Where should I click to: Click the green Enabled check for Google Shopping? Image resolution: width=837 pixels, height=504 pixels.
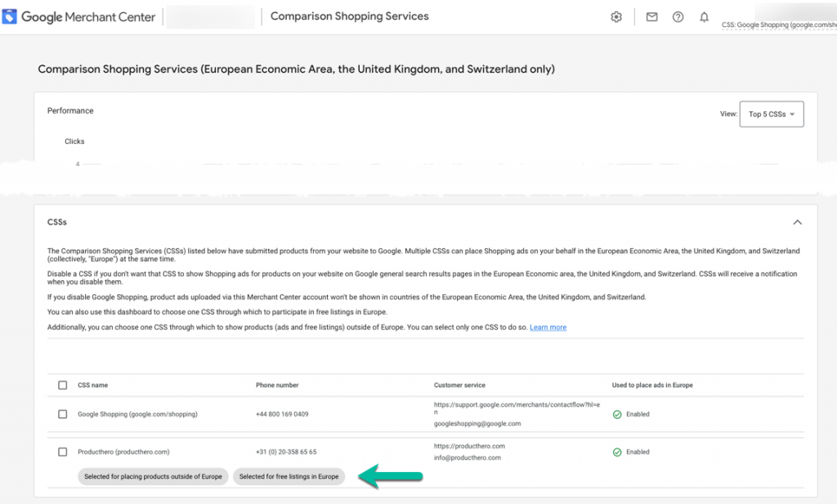(x=617, y=414)
